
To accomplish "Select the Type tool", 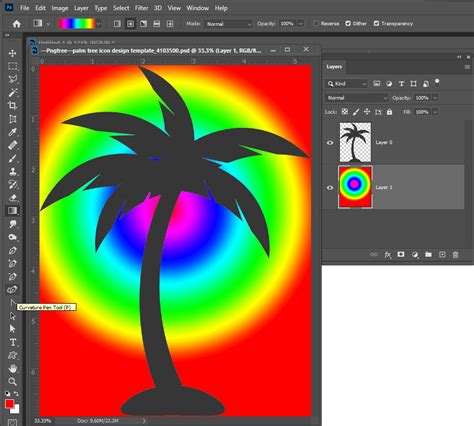I will (x=13, y=342).
